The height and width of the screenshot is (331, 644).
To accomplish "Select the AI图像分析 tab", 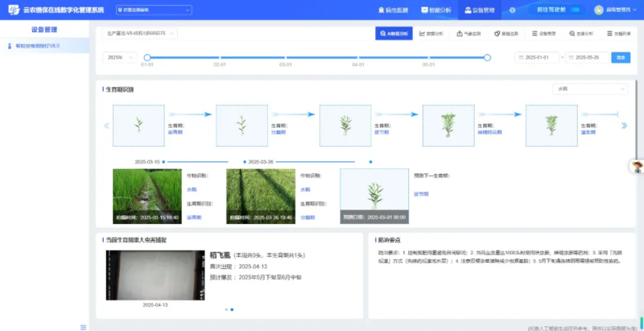I will tap(394, 34).
